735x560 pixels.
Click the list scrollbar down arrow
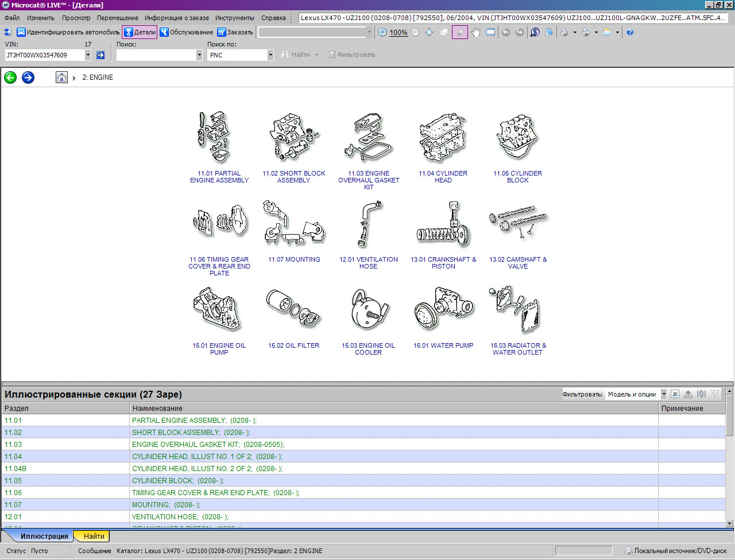[x=729, y=523]
